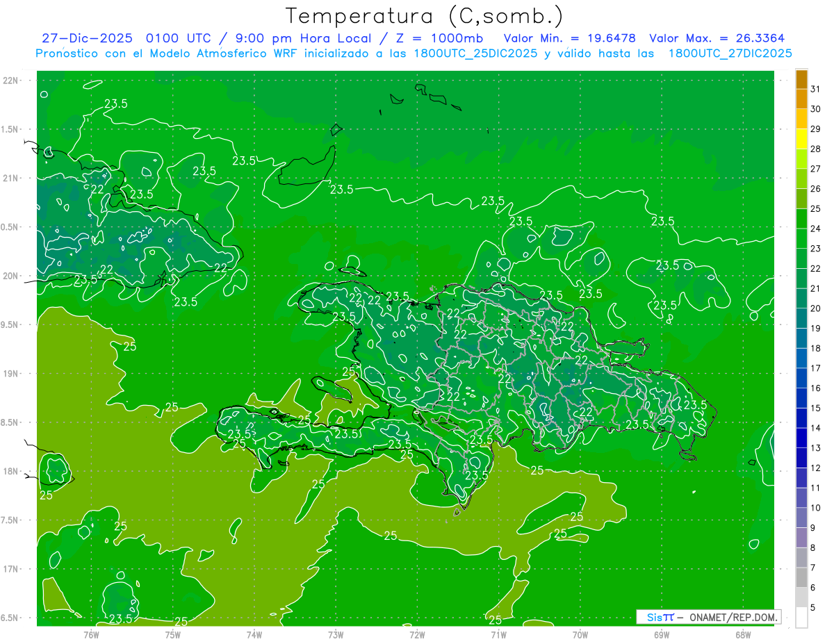Click the color scale label '26'
This screenshot has height=644, width=834.
(x=816, y=189)
